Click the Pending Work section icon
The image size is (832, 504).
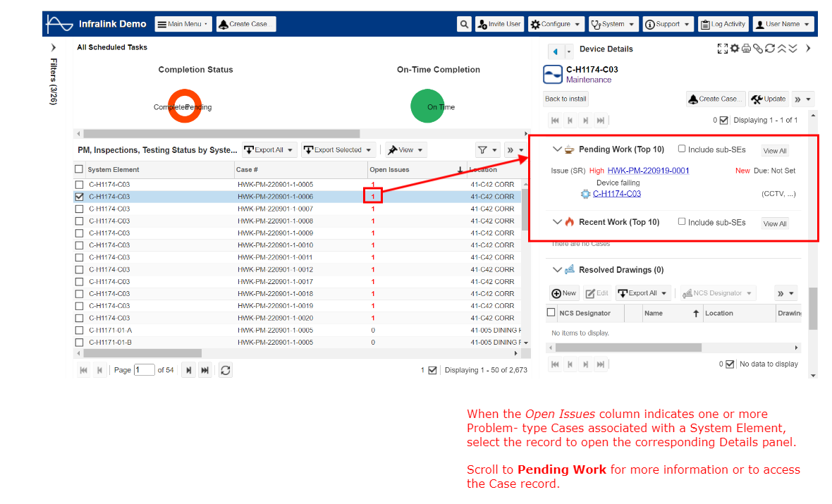569,149
